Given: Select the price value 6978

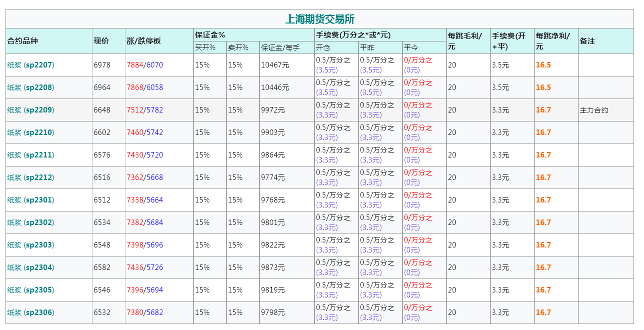Looking at the screenshot, I should pos(102,65).
